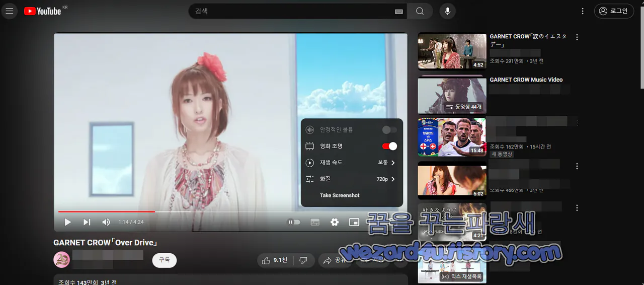Toggle subtitles captions button
The height and width of the screenshot is (285, 644).
315,222
